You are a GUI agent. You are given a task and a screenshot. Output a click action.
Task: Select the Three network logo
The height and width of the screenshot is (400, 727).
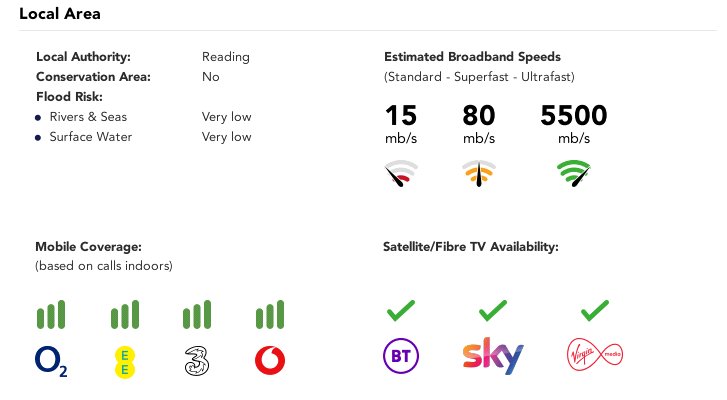pos(197,361)
